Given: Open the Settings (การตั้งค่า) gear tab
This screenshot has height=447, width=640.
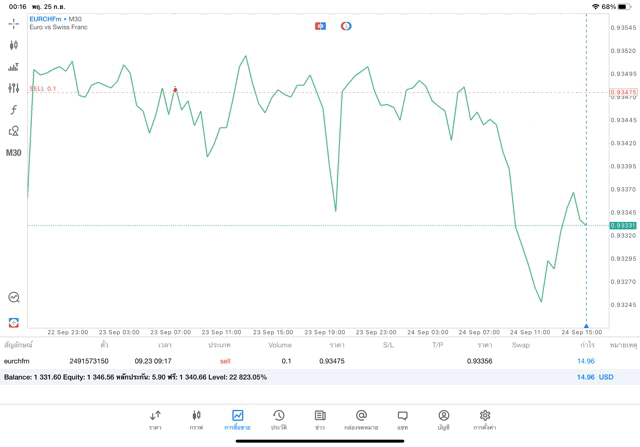Looking at the screenshot, I should [x=485, y=419].
